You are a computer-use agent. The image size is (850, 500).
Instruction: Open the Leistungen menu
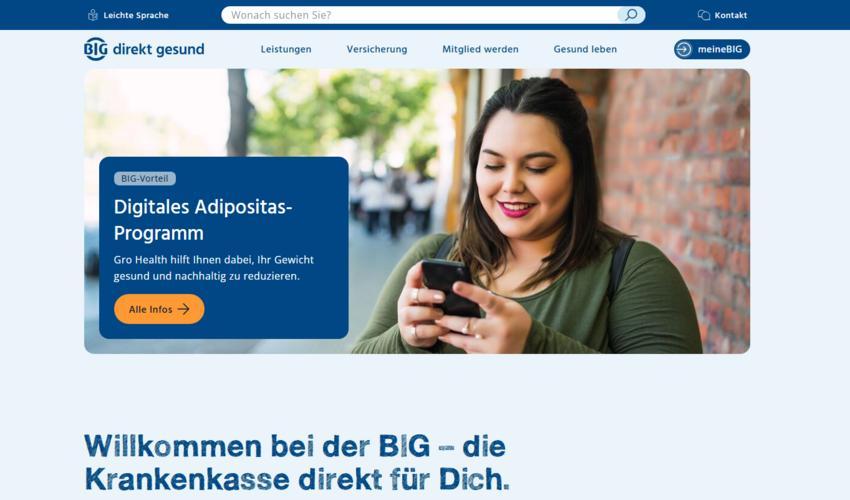click(x=286, y=49)
